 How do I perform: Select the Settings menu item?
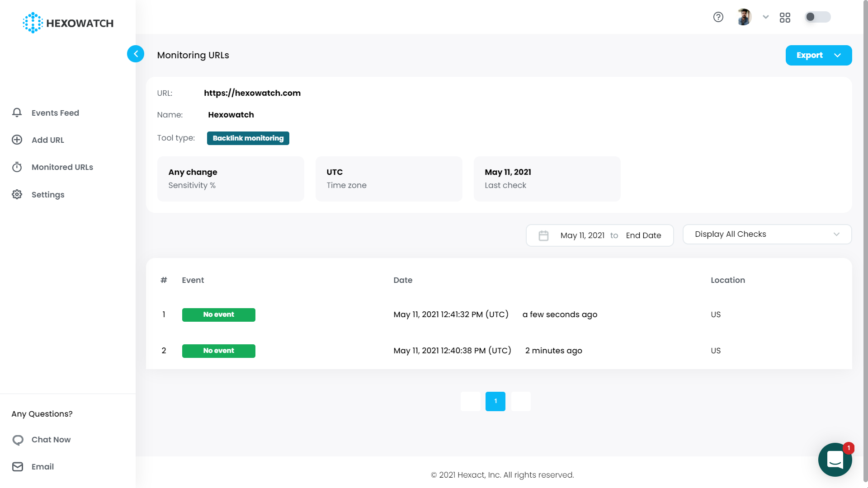pyautogui.click(x=48, y=195)
